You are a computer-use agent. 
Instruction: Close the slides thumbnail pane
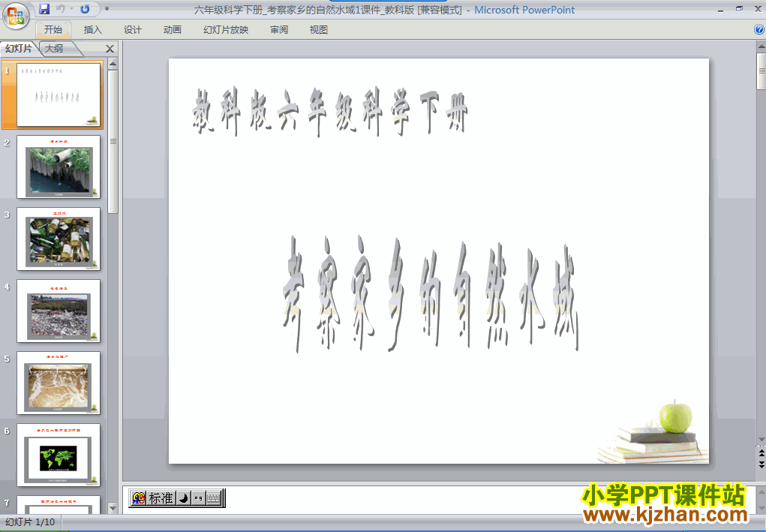110,49
